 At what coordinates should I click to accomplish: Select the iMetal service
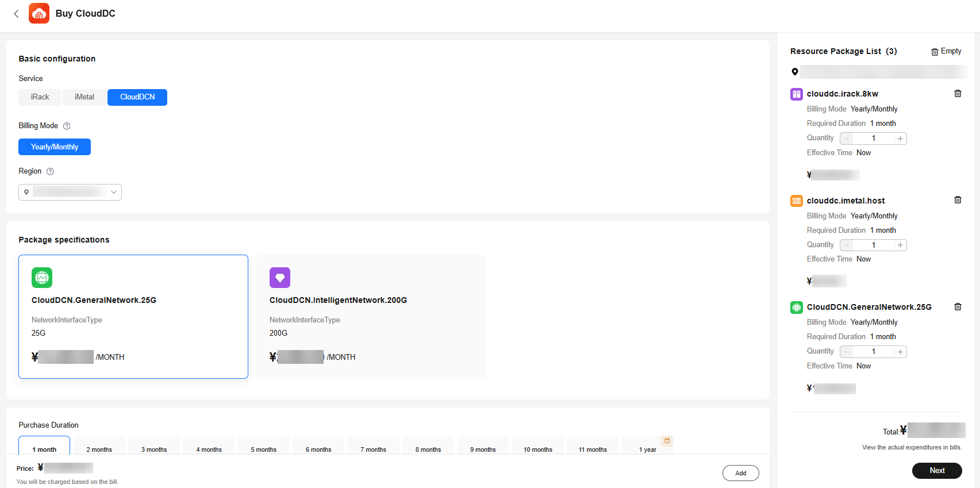click(x=84, y=97)
